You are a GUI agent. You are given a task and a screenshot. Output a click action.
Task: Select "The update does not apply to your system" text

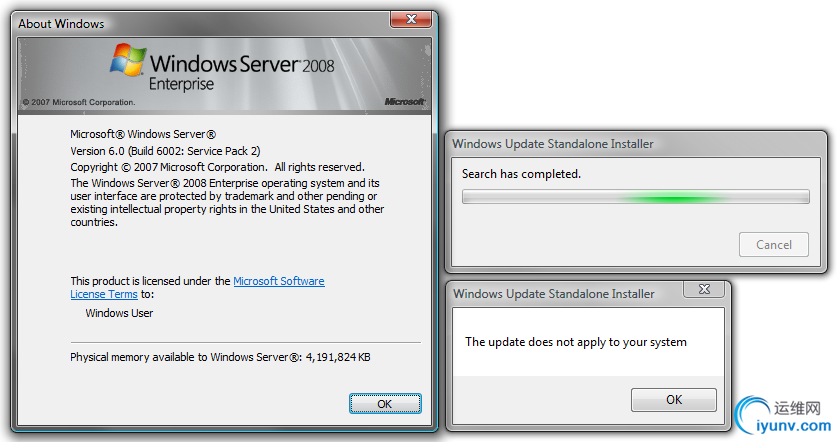pos(576,342)
